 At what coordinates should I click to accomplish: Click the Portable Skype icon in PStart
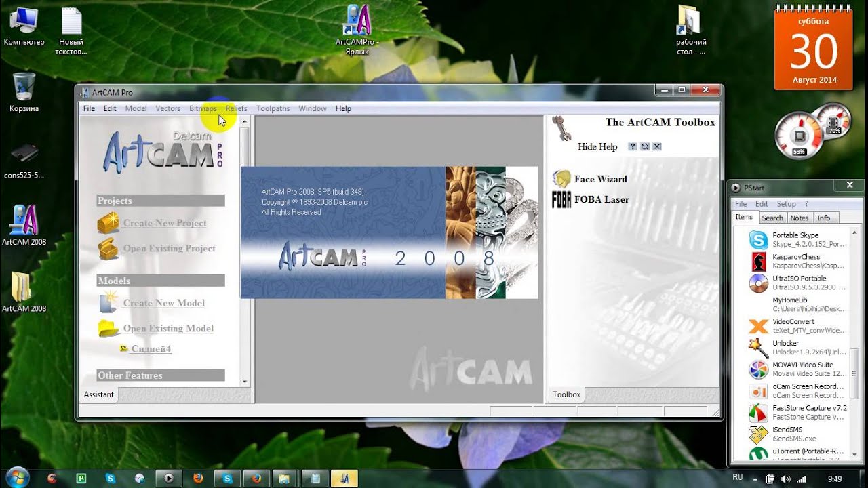[758, 239]
